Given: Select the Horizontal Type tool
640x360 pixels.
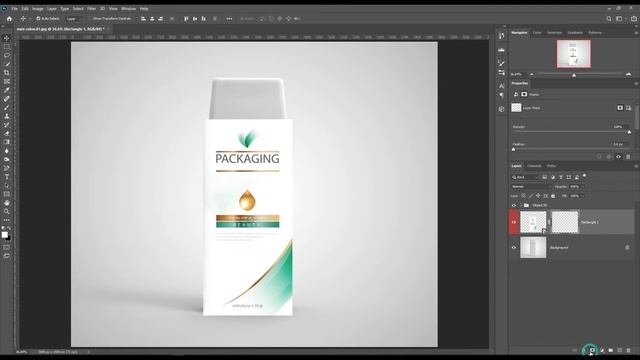Looking at the screenshot, I should point(7,177).
